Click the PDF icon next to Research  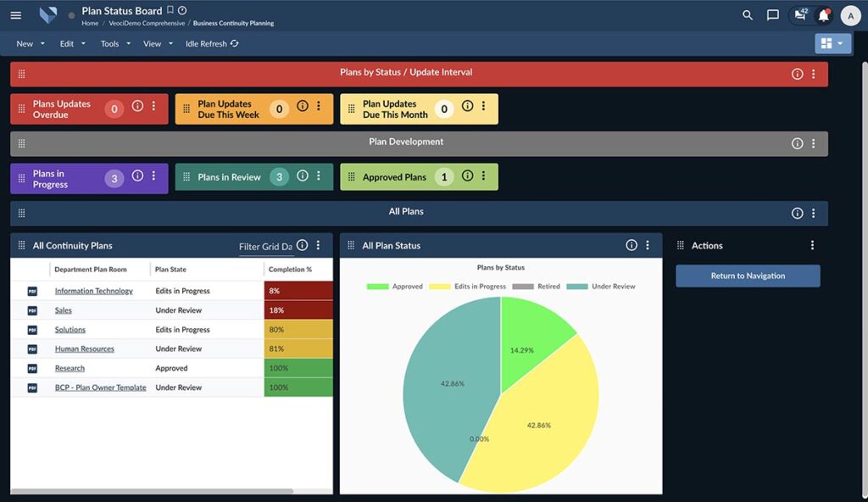31,368
